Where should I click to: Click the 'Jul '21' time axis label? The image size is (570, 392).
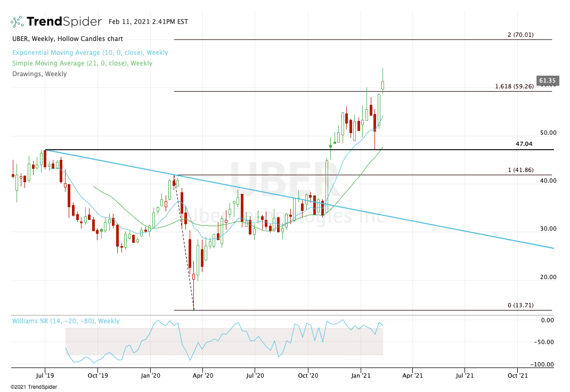pyautogui.click(x=465, y=375)
